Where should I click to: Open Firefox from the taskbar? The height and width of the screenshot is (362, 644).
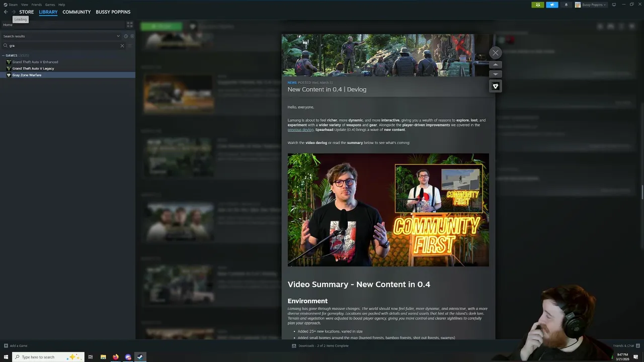tap(116, 357)
